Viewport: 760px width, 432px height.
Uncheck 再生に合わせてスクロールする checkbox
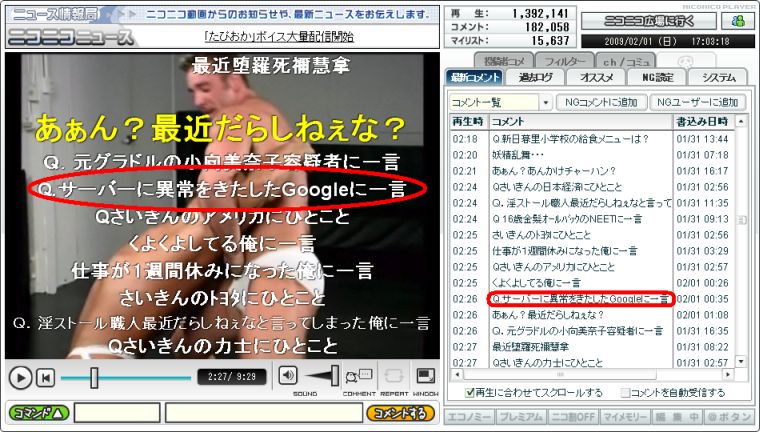click(469, 393)
